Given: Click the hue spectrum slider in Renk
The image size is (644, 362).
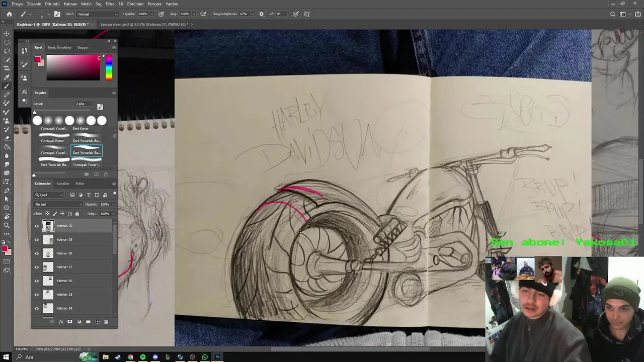Looking at the screenshot, I should tap(109, 68).
